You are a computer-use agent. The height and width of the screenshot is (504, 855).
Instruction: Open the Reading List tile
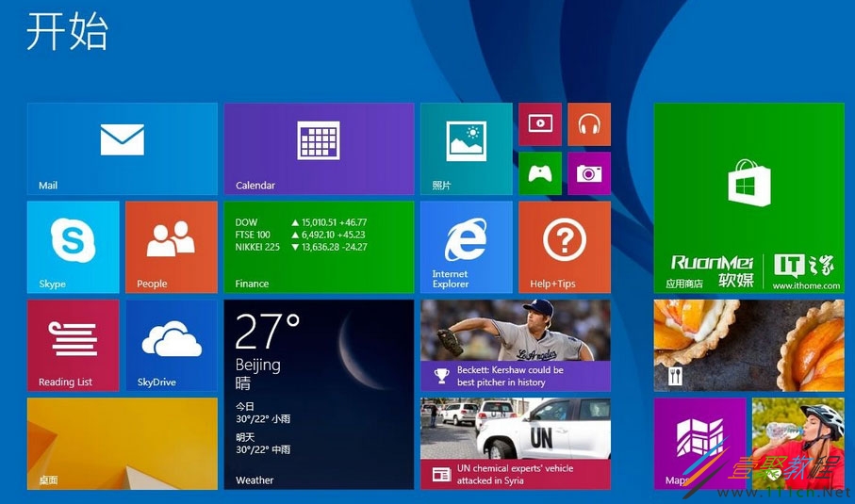74,346
